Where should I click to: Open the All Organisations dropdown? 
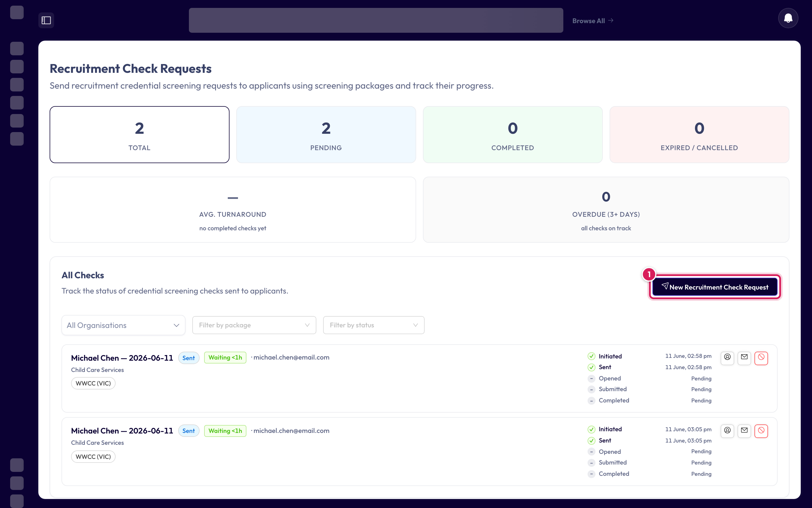coord(123,325)
